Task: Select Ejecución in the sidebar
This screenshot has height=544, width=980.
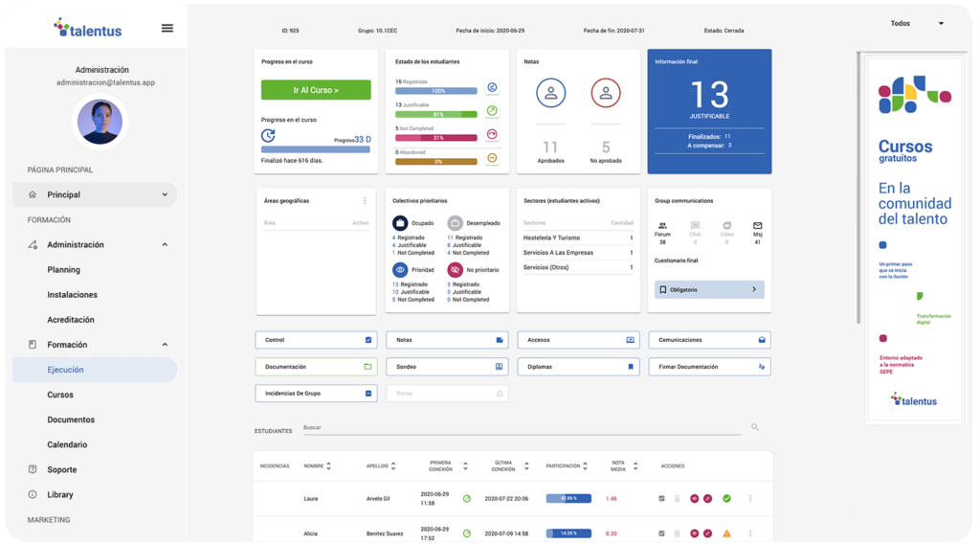Action: (95, 371)
